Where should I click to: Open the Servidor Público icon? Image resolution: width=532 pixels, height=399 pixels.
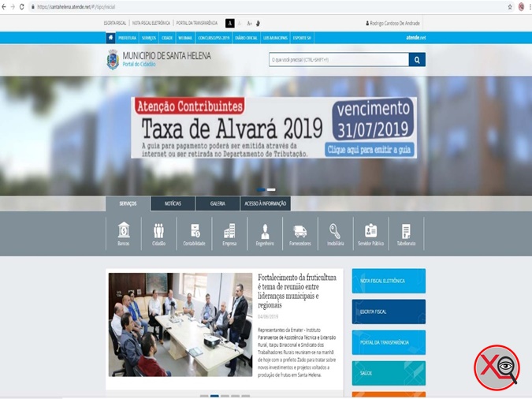coord(370,233)
